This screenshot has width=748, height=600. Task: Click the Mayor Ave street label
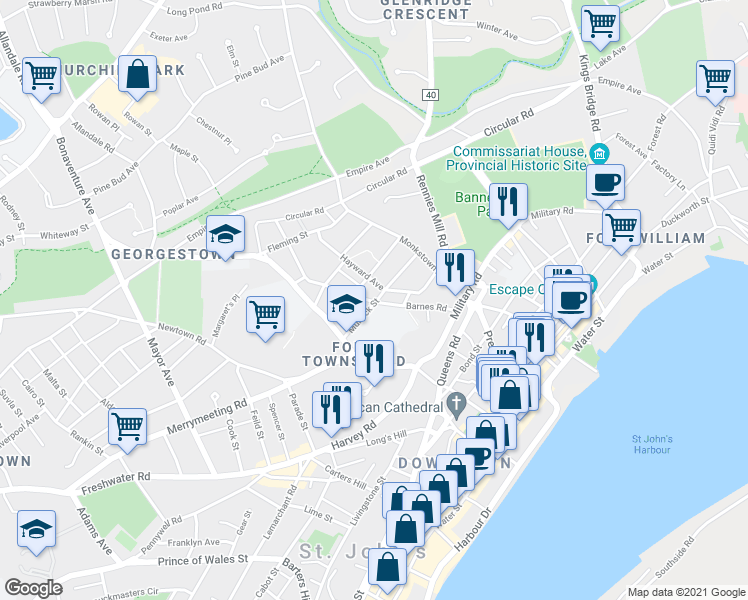[161, 362]
